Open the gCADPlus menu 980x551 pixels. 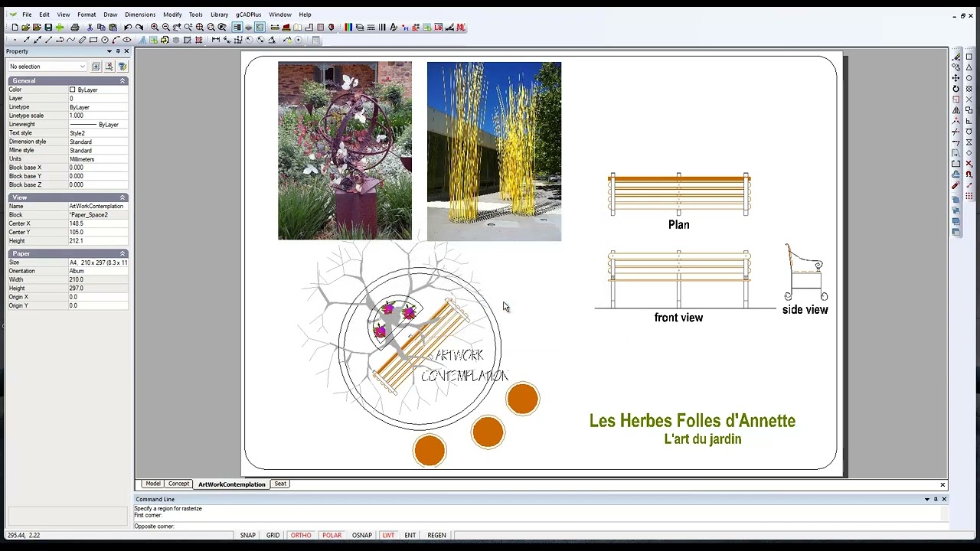click(248, 15)
